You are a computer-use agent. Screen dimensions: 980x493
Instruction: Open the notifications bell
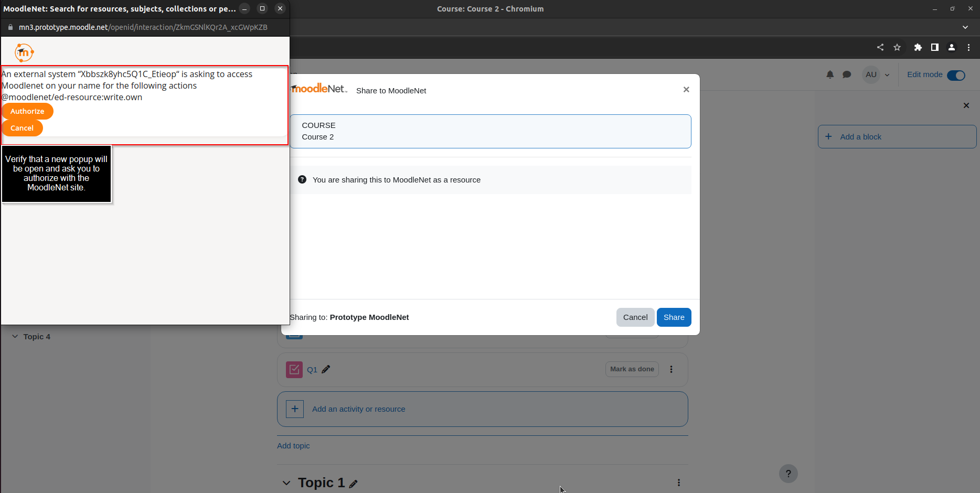click(x=830, y=74)
